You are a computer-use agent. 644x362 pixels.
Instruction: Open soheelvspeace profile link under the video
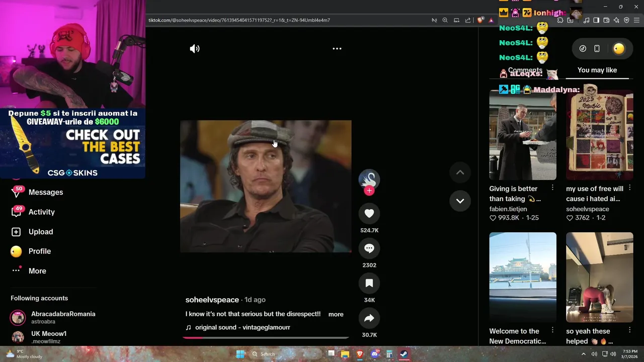(x=212, y=300)
